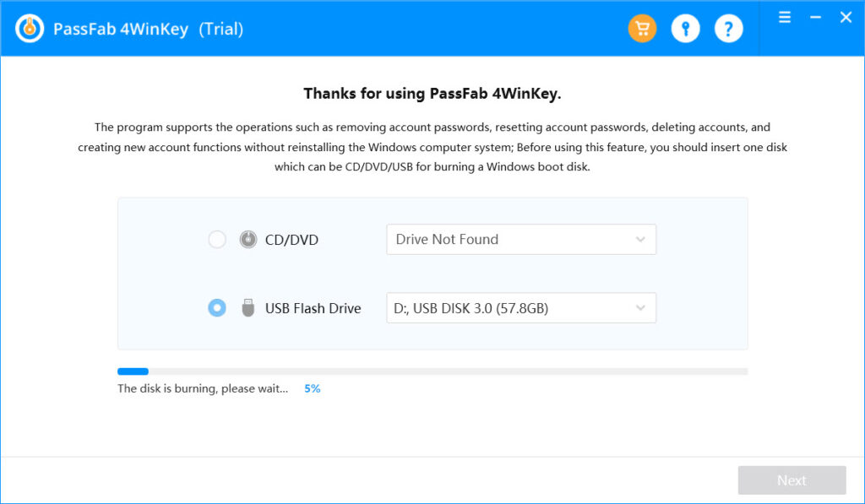Screen dimensions: 865x504
Task: Open the D: USB DISK 3.0 combo box
Action: point(521,307)
